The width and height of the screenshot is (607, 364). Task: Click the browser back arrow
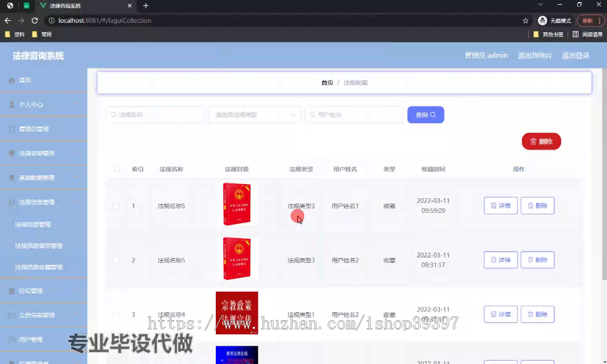pos(7,20)
